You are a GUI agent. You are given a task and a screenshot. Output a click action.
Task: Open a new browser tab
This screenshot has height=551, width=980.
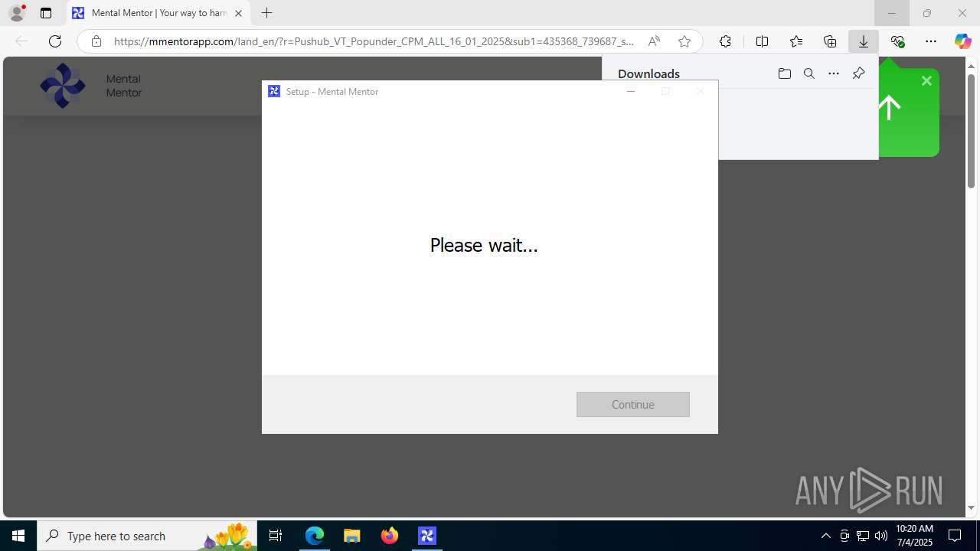tap(266, 13)
